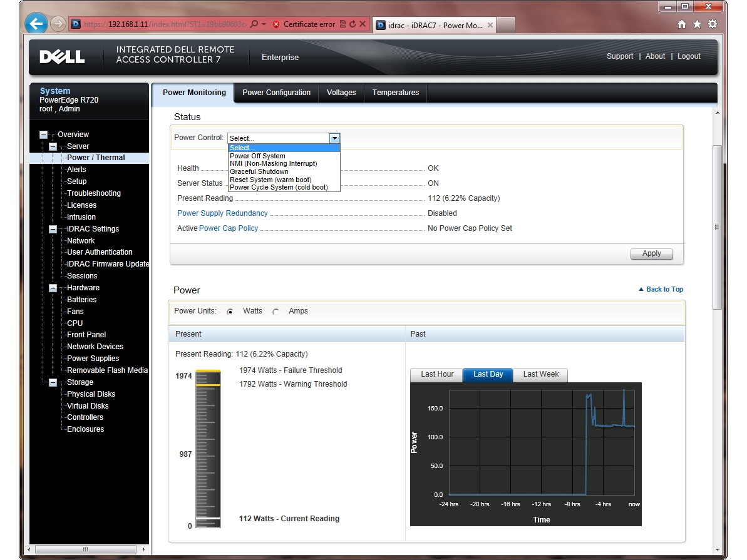Open browser tools gear icon
The image size is (747, 560).
[712, 24]
